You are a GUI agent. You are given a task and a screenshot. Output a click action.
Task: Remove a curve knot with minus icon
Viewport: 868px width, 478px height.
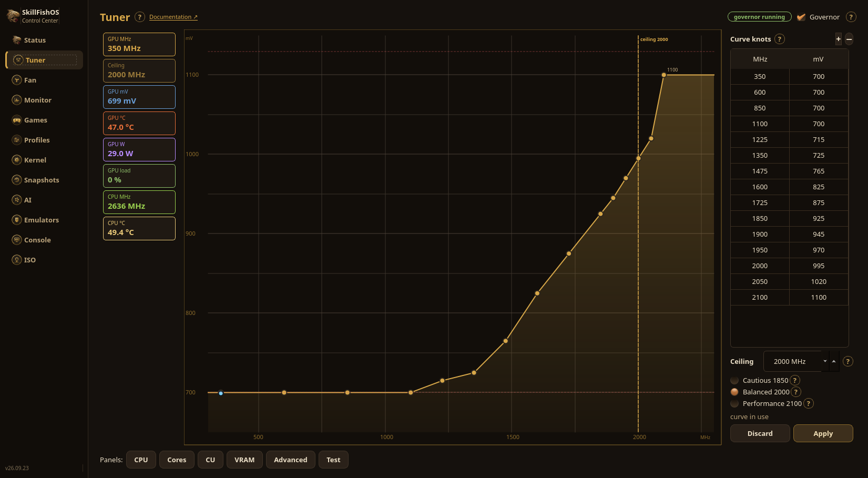click(x=849, y=39)
